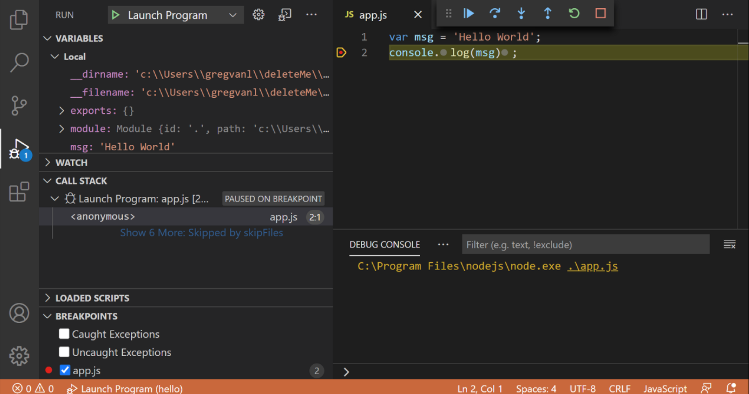Click Step Into in debug toolbar
This screenshot has width=749, height=394.
click(521, 13)
